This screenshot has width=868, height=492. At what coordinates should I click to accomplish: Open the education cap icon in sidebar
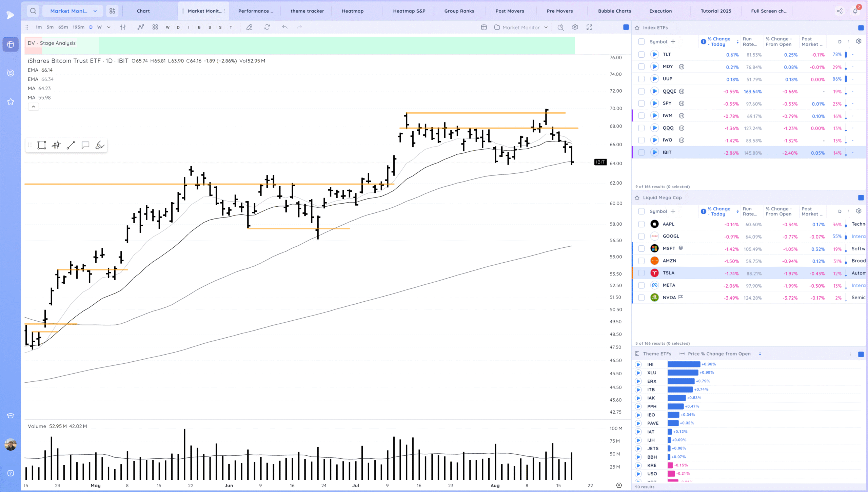tap(11, 416)
